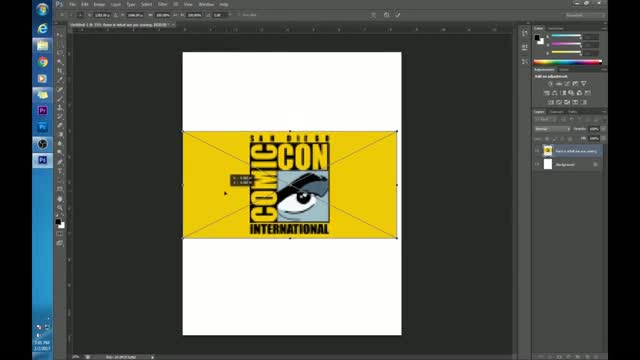The height and width of the screenshot is (360, 640).
Task: Toggle lock transparent pixels
Action: pyautogui.click(x=547, y=139)
